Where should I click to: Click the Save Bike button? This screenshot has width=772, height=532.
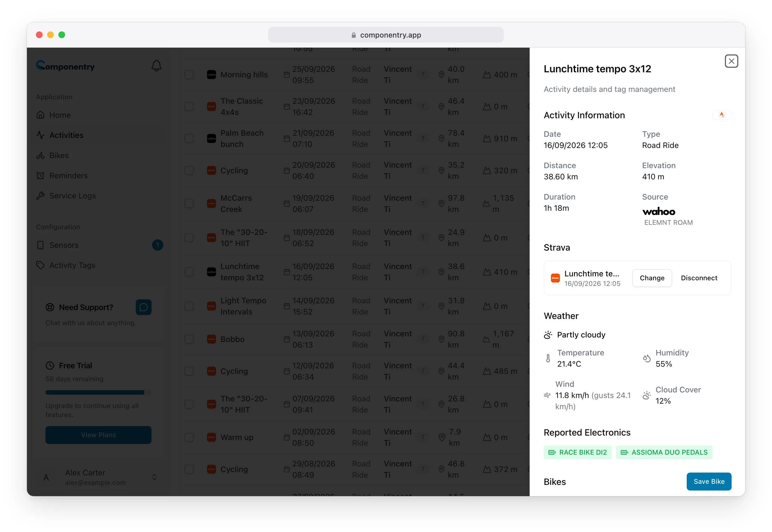click(709, 482)
